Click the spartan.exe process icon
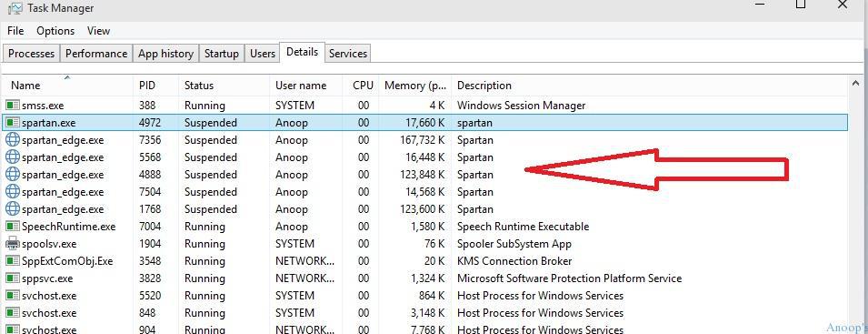The width and height of the screenshot is (868, 334). click(x=12, y=123)
